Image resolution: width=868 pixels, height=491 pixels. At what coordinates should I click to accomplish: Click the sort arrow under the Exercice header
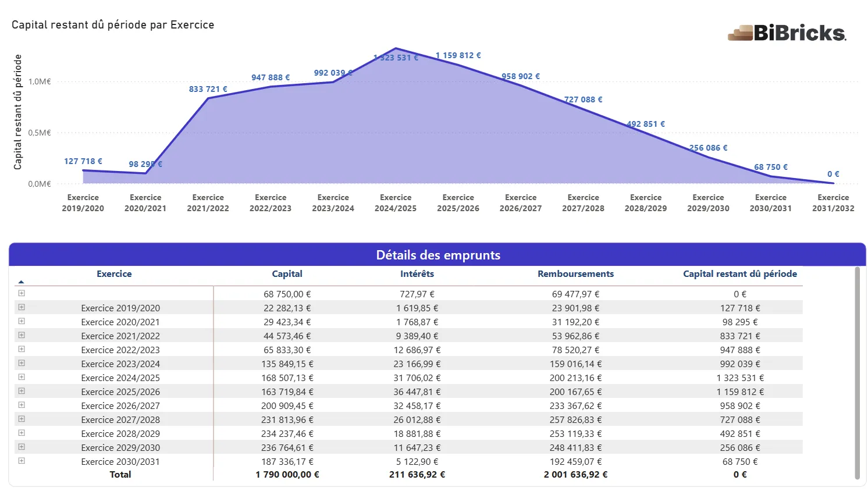[22, 282]
